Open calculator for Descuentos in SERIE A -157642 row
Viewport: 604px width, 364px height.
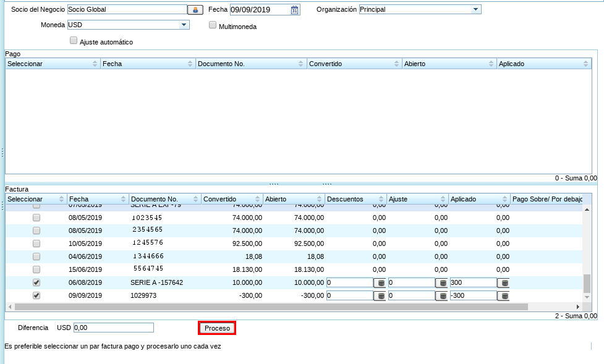click(x=380, y=282)
